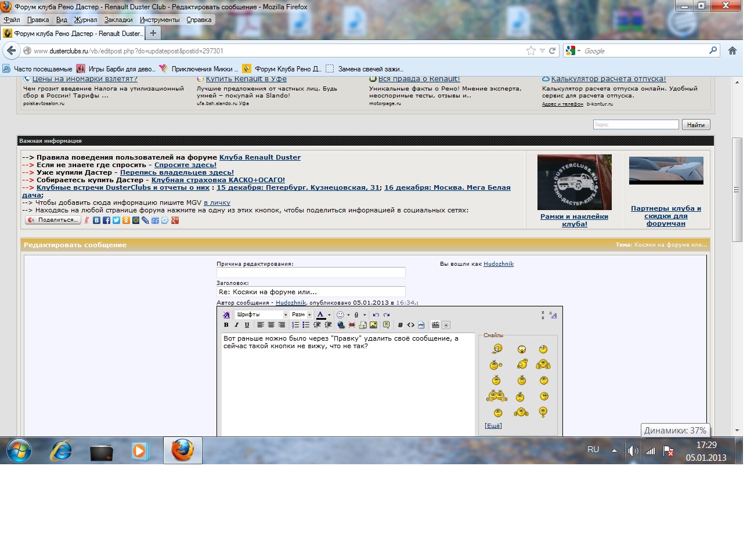Switch editor mode with the A/A icon
This screenshot has width=747, height=560.
point(553,315)
